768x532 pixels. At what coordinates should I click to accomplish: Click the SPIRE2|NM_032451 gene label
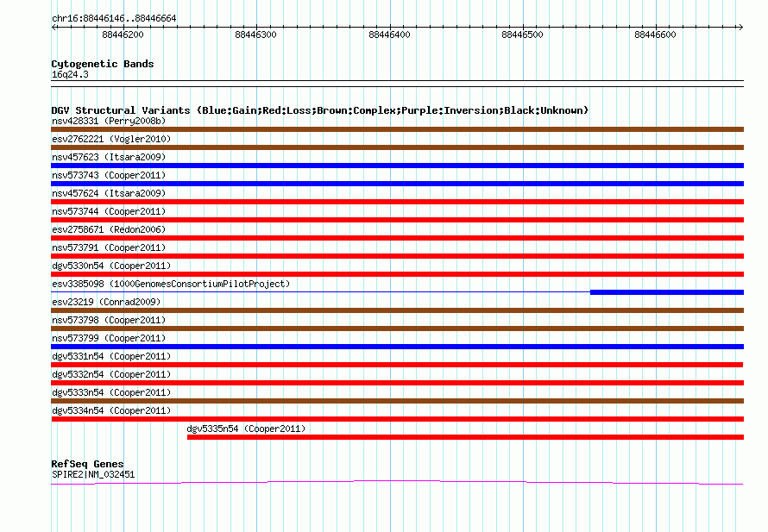[93, 474]
